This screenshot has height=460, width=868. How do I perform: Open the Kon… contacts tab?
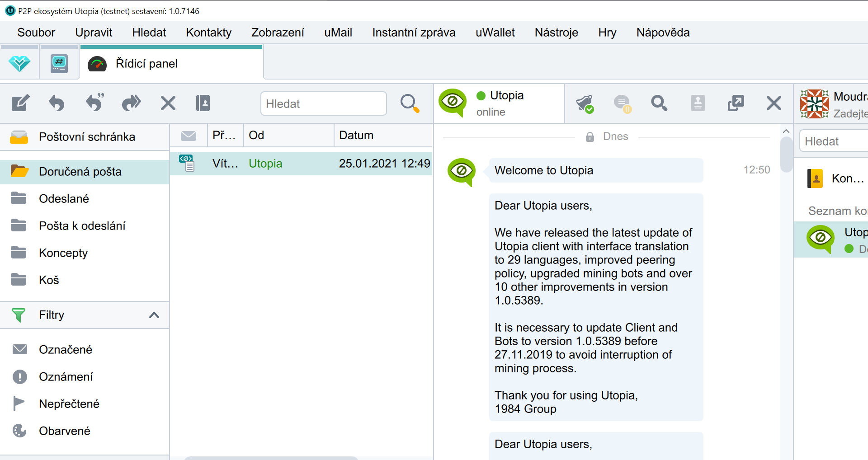coord(835,178)
